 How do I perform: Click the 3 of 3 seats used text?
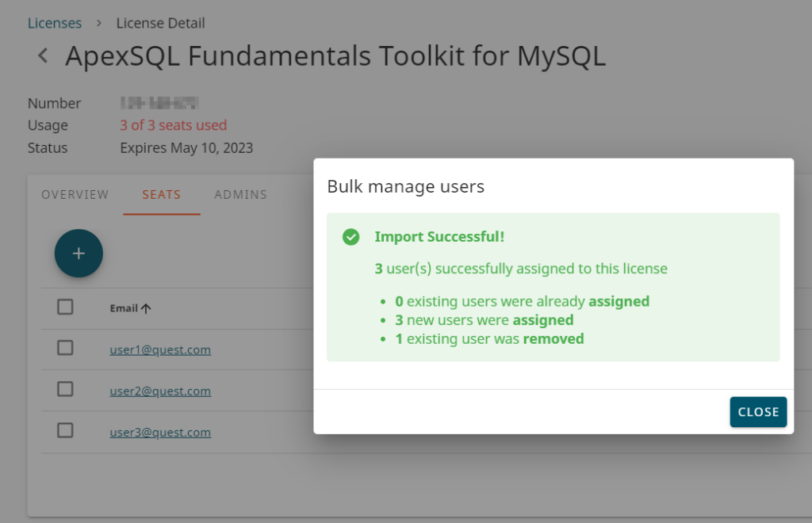(173, 124)
